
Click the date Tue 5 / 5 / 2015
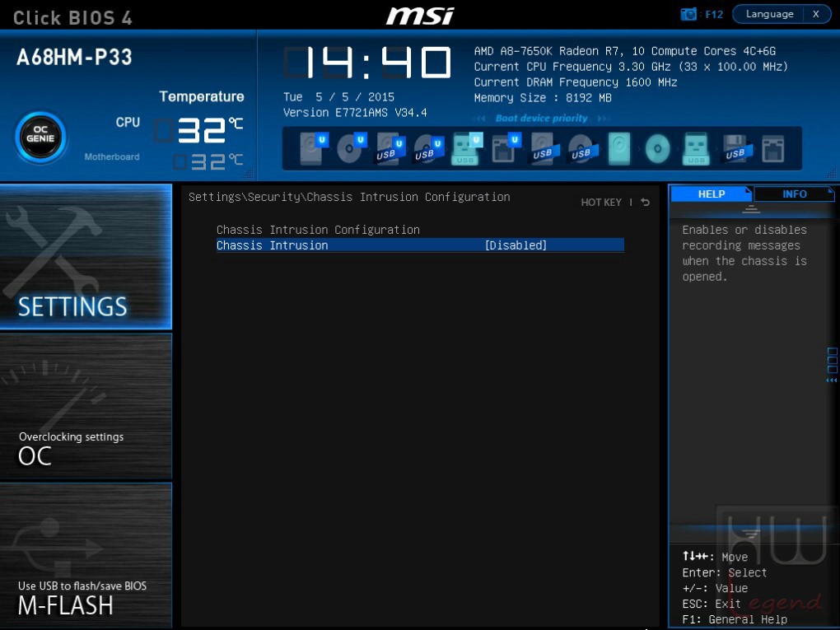[x=338, y=97]
